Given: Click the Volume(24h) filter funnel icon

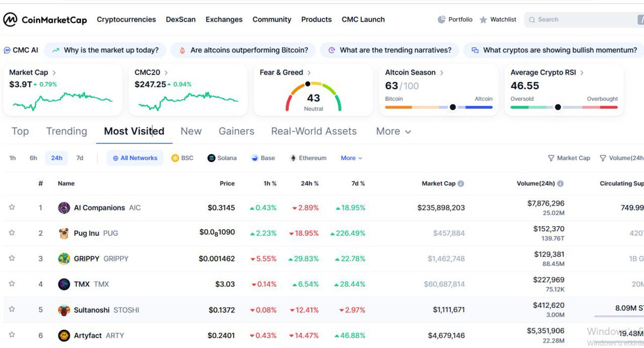Looking at the screenshot, I should [603, 158].
